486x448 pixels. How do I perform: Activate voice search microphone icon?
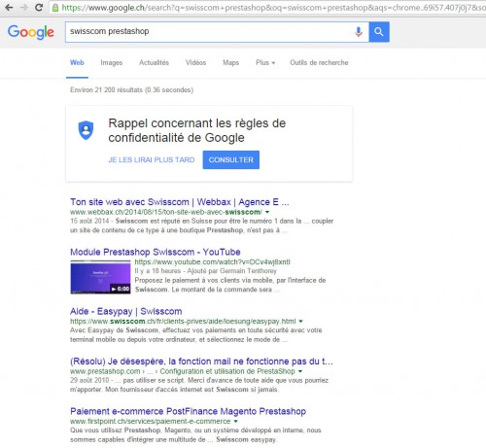(x=359, y=32)
